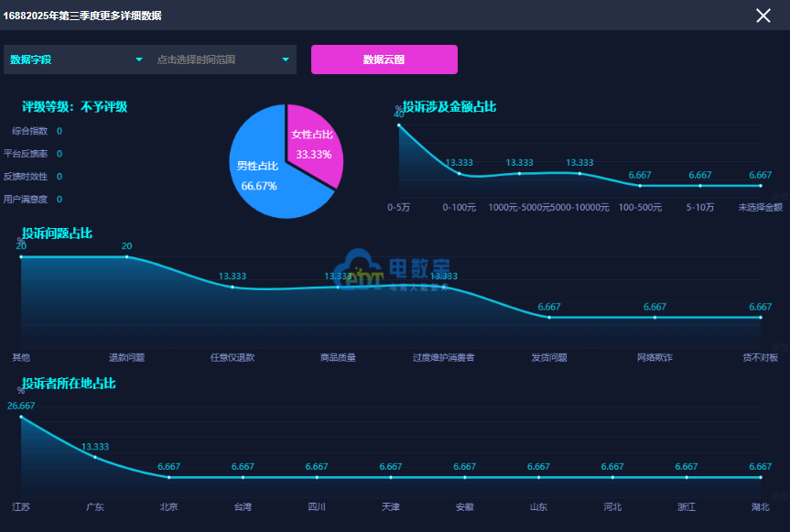Close the detailed data dialog
The height and width of the screenshot is (532, 790).
763,15
